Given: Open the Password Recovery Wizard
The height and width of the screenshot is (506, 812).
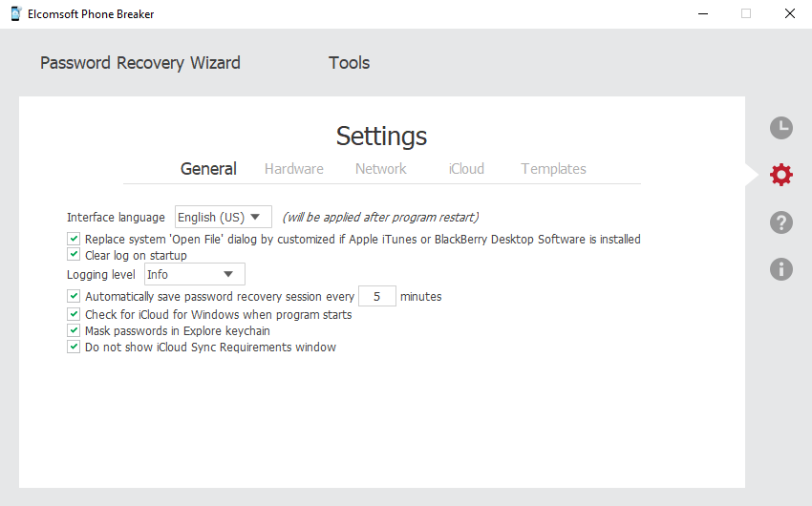Looking at the screenshot, I should click(x=139, y=63).
